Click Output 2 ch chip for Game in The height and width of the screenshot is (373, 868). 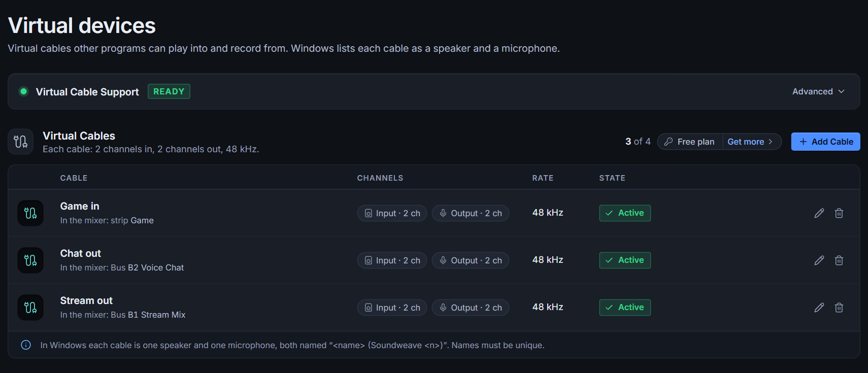(x=471, y=213)
